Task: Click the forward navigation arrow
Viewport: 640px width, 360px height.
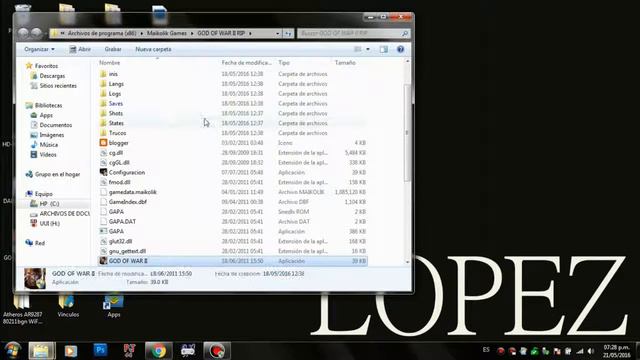Action: pyautogui.click(x=37, y=33)
